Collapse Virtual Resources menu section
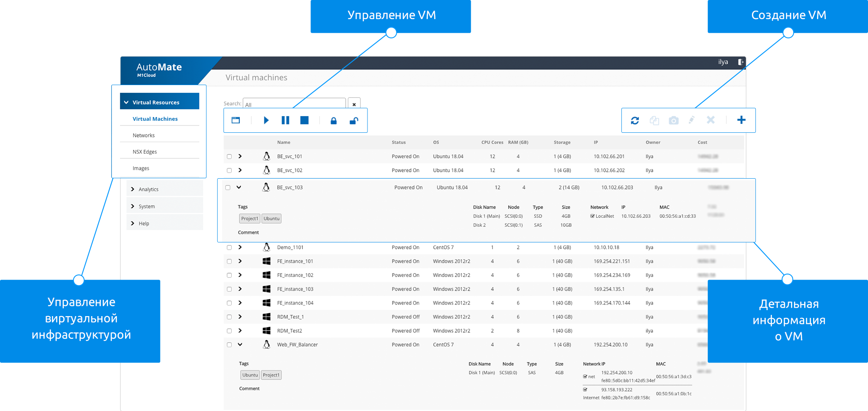This screenshot has width=868, height=411. click(159, 102)
